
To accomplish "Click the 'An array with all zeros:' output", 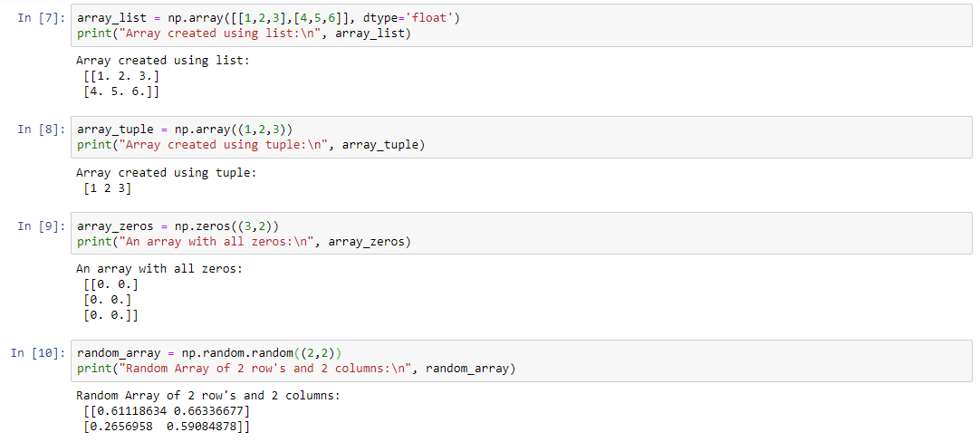I will coord(159,269).
